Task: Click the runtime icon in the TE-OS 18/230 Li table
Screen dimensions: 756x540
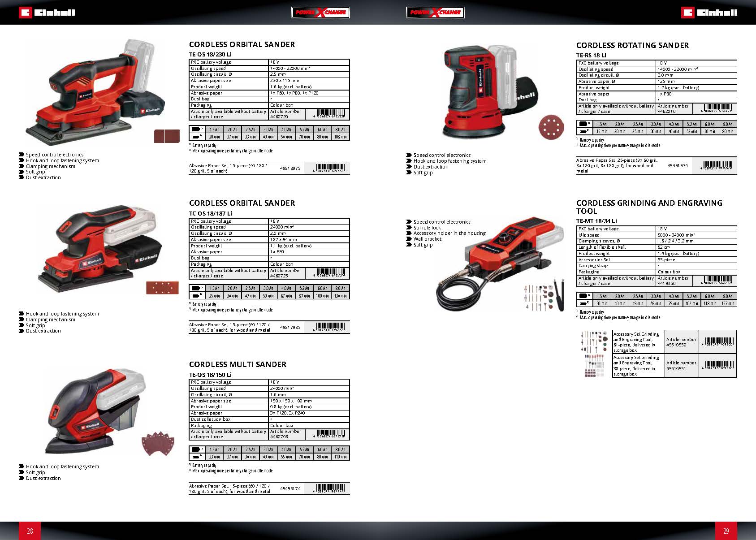Action: 196,137
